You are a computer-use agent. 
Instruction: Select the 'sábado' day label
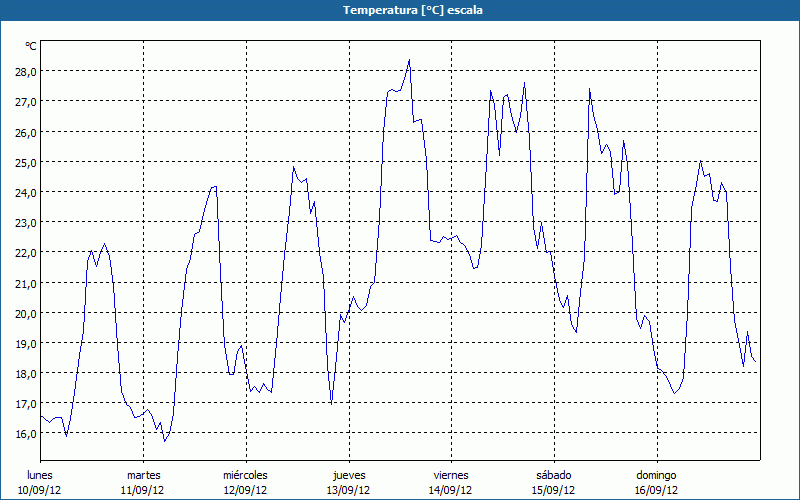tap(553, 474)
